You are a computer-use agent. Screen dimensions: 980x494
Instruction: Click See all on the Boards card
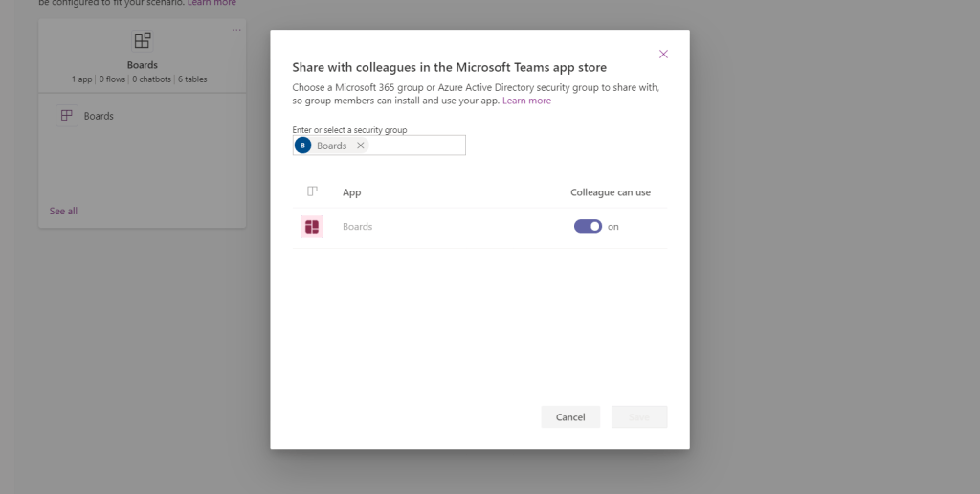[x=63, y=211]
